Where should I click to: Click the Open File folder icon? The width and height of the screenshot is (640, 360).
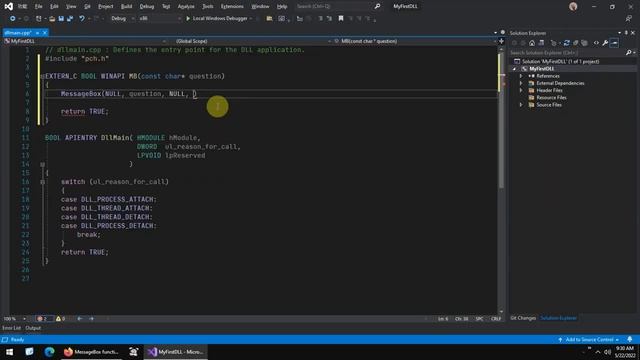point(52,18)
